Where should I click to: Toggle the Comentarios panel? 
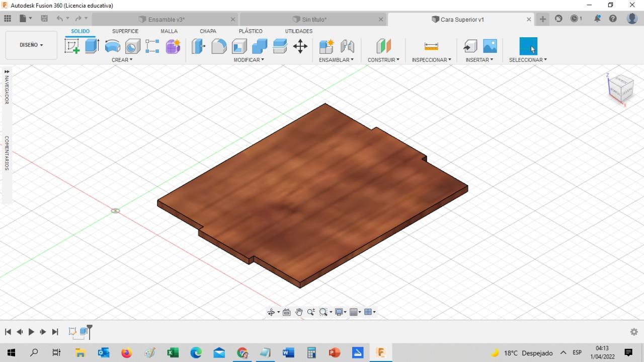7,153
